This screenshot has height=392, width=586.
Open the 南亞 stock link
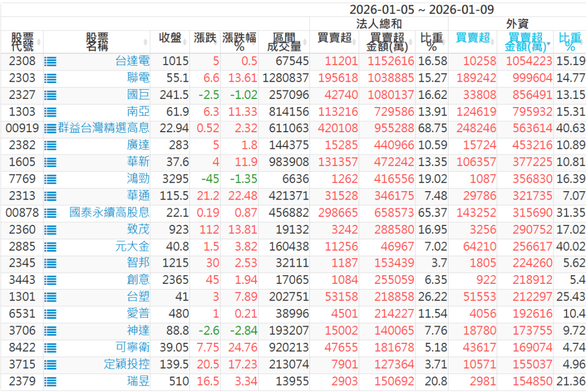[138, 112]
